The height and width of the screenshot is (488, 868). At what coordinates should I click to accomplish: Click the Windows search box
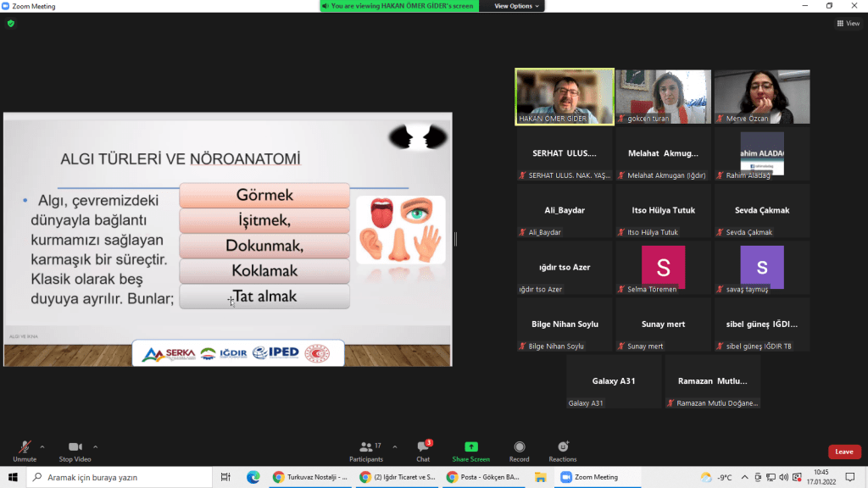(119, 477)
